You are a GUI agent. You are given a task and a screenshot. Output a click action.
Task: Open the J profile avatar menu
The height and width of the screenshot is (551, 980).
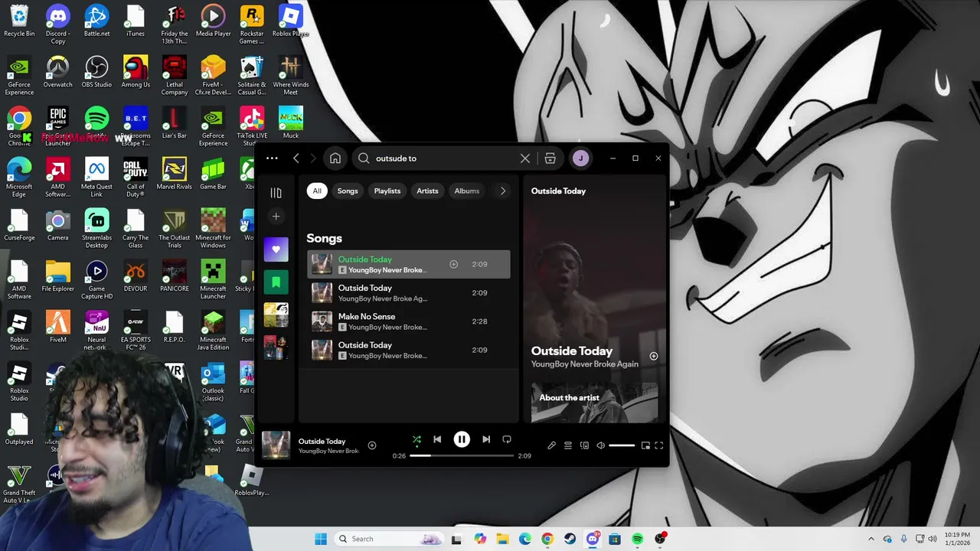[580, 158]
